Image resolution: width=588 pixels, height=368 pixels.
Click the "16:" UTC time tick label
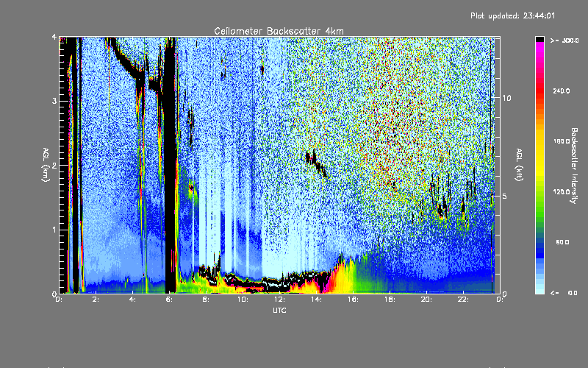[353, 300]
